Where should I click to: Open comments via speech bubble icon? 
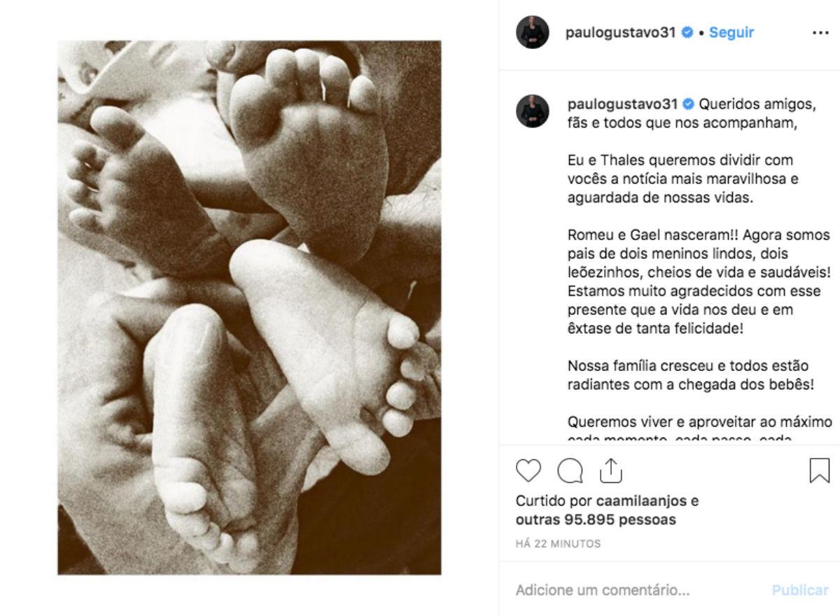click(x=570, y=470)
